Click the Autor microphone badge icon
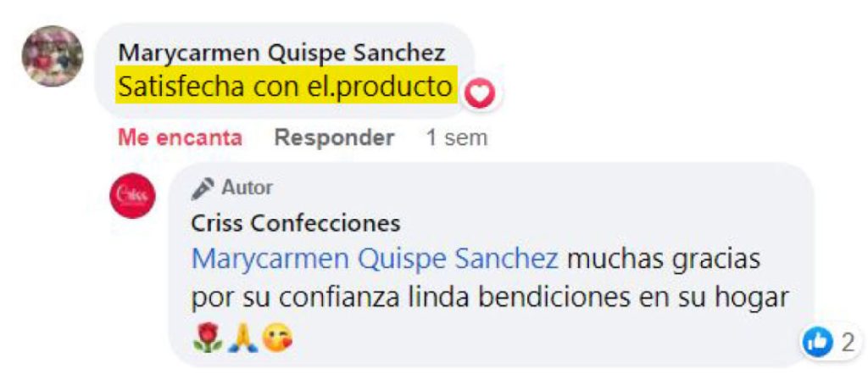The height and width of the screenshot is (380, 868). click(203, 188)
